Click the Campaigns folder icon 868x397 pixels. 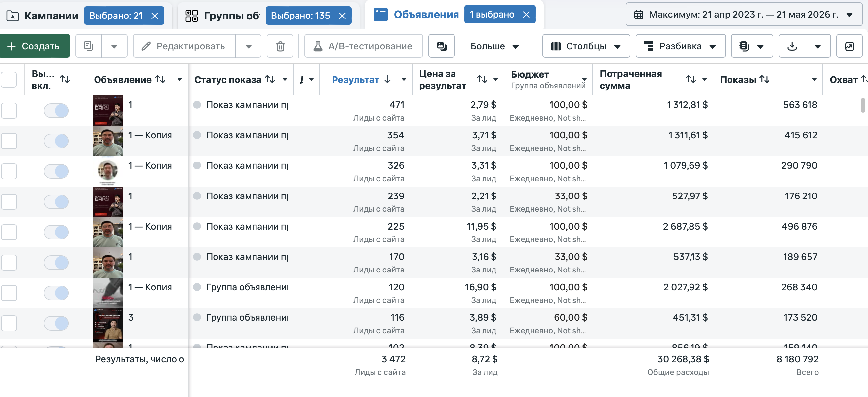[13, 16]
